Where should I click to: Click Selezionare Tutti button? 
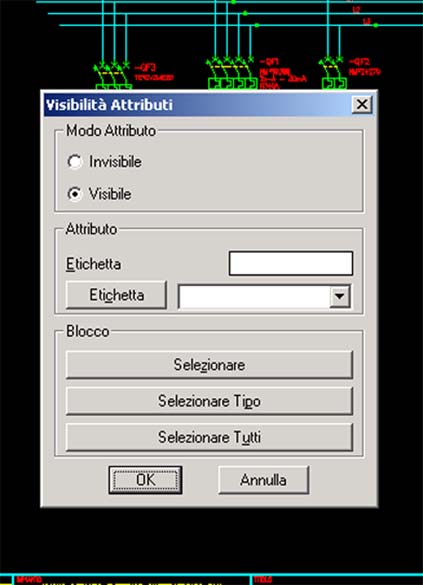click(x=209, y=437)
